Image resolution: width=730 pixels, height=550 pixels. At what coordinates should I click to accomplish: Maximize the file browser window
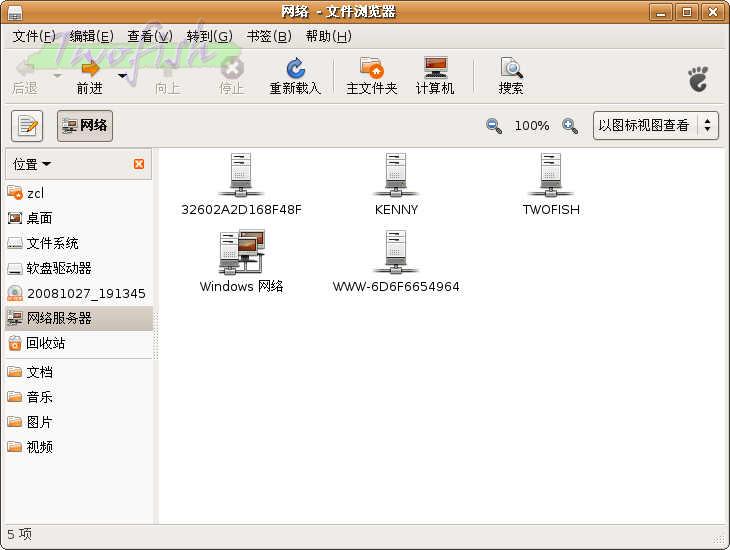[x=687, y=13]
